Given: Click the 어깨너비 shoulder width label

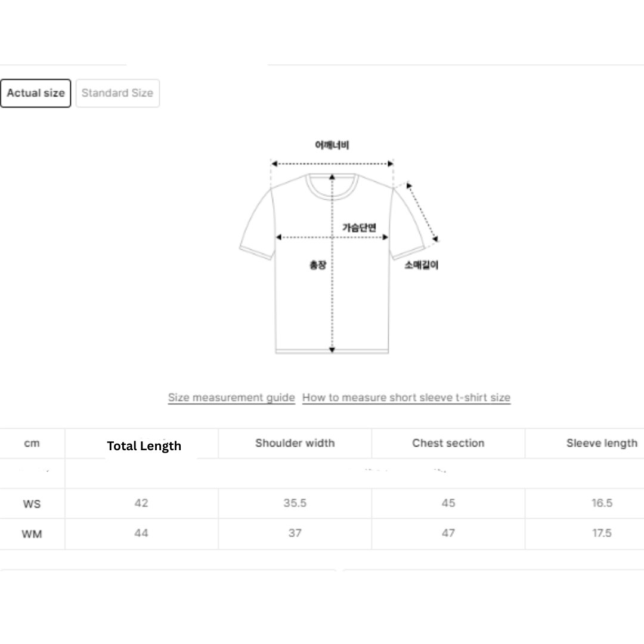Looking at the screenshot, I should (332, 145).
